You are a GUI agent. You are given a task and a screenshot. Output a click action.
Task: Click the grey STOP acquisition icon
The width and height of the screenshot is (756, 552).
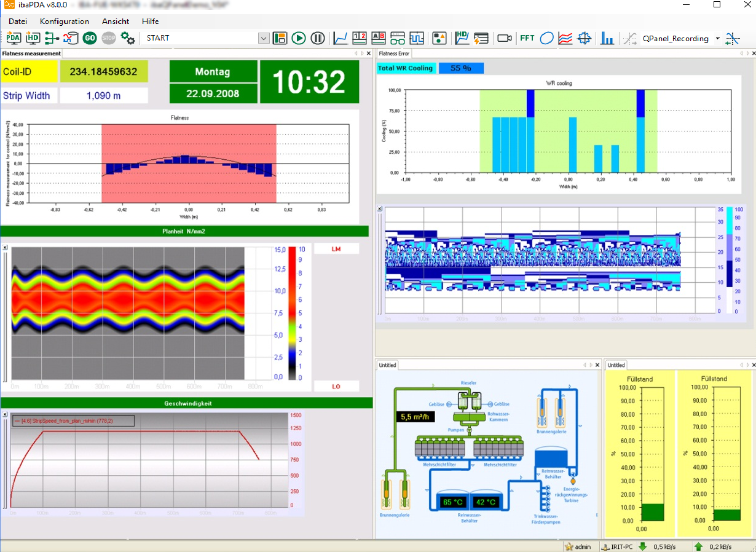(x=109, y=38)
